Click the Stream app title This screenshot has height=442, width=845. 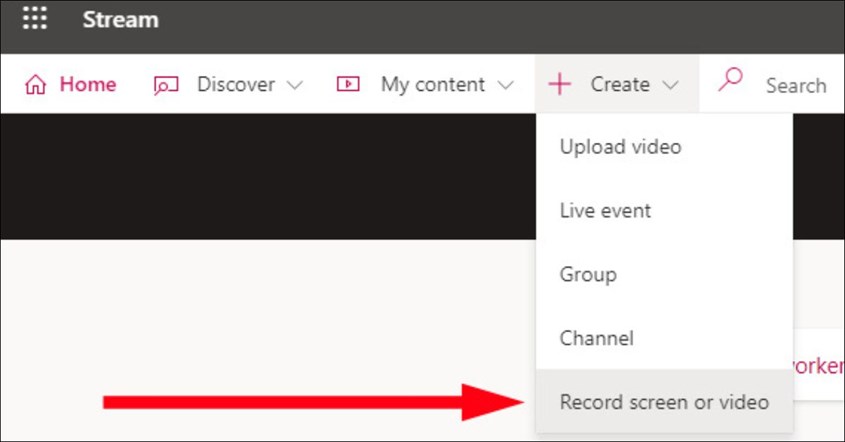(x=121, y=20)
